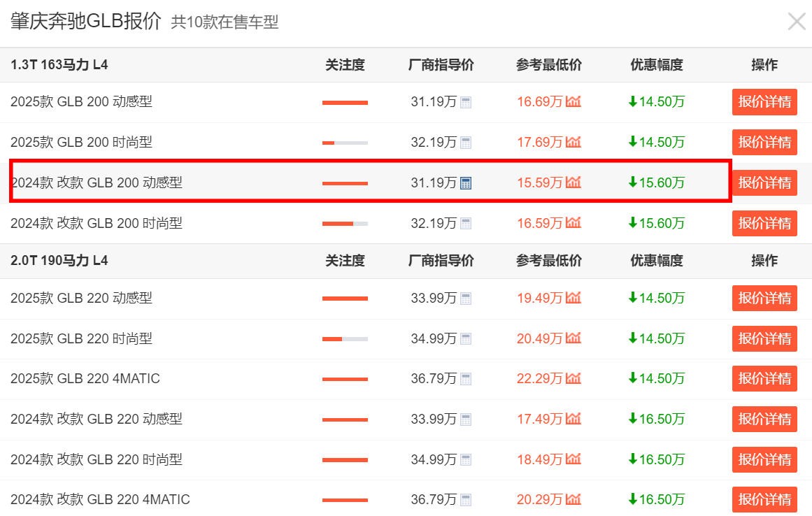Click 报价详情 for 2024款 改款 GLB 200 时尚型
This screenshot has width=812, height=516.
pyautogui.click(x=764, y=223)
